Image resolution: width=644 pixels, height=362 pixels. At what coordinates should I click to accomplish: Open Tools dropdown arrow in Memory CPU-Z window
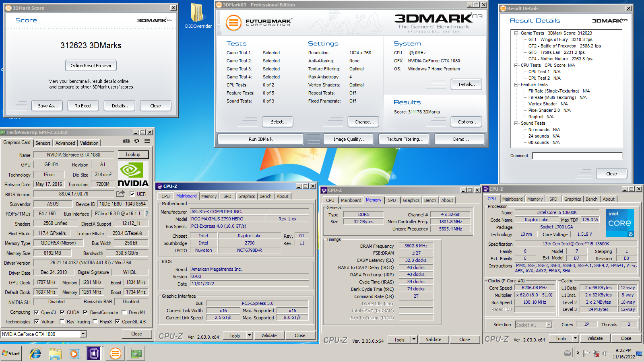tap(414, 339)
